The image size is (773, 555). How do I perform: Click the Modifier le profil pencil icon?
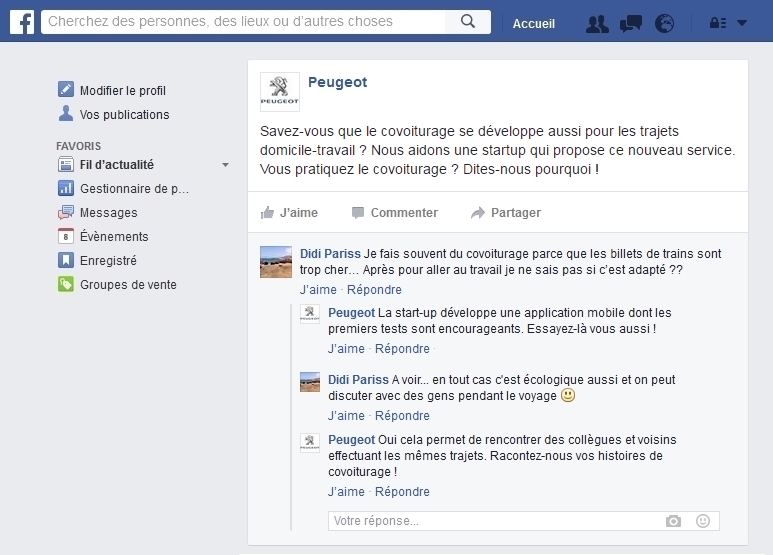(x=66, y=89)
